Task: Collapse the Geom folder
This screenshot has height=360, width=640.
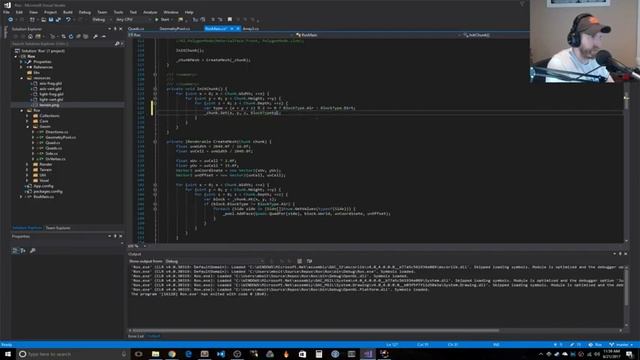Action: click(27, 127)
